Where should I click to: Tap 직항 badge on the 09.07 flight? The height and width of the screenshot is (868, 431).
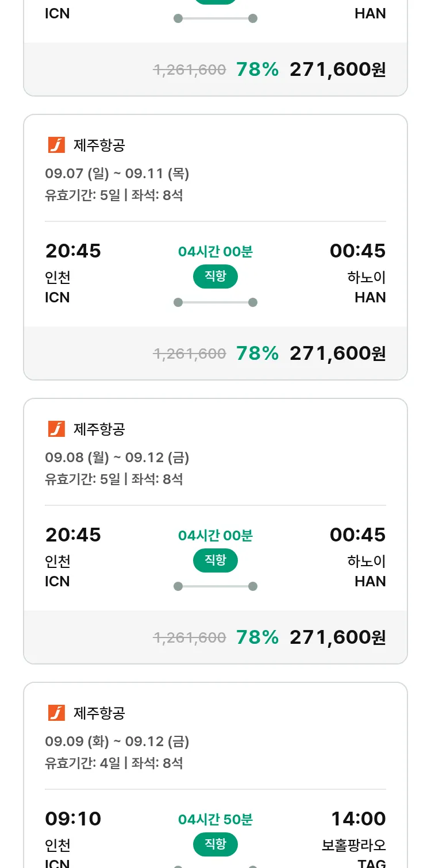pos(215,276)
